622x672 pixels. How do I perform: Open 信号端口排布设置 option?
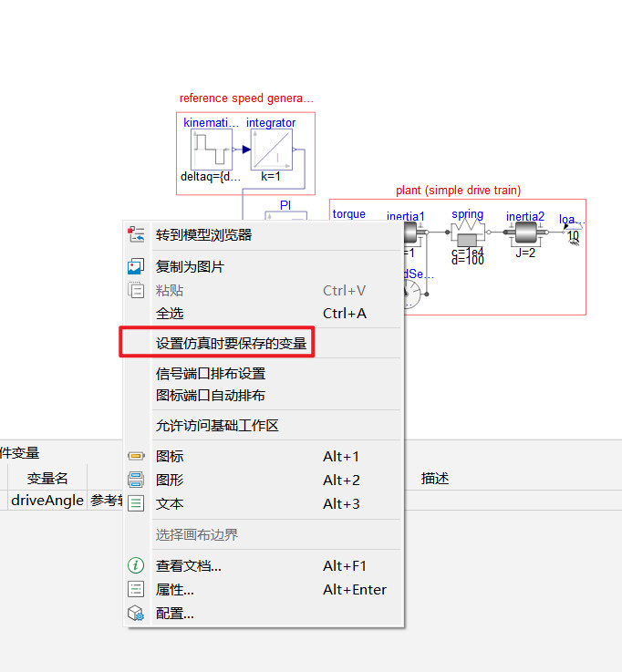click(x=211, y=373)
